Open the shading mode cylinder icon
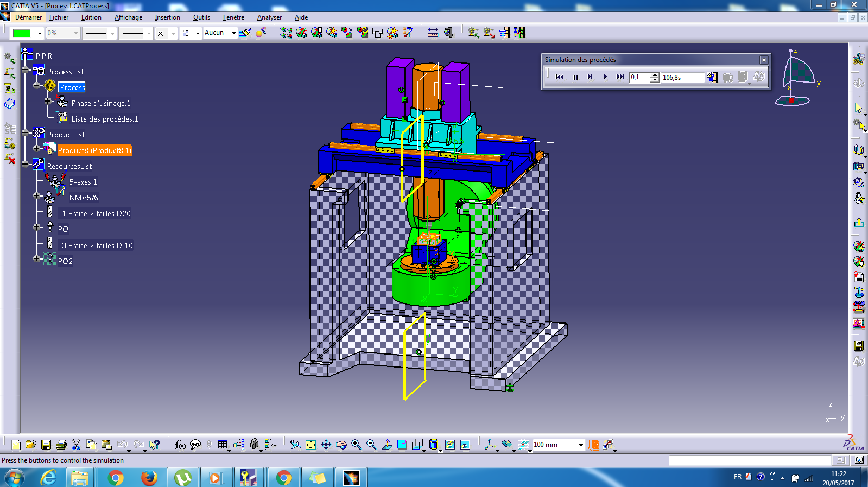Image resolution: width=868 pixels, height=487 pixels. tap(433, 445)
